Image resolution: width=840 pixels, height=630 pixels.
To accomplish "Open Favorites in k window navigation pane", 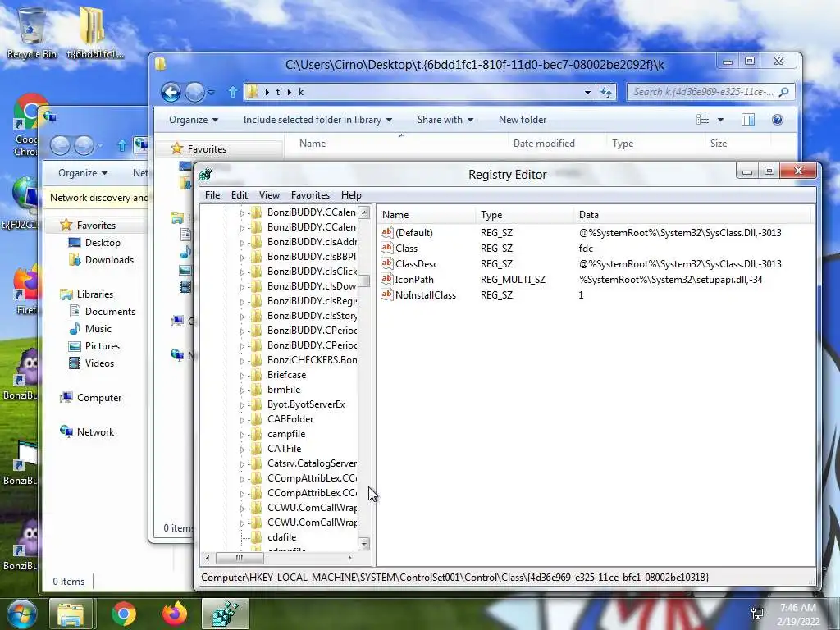I will 207,149.
